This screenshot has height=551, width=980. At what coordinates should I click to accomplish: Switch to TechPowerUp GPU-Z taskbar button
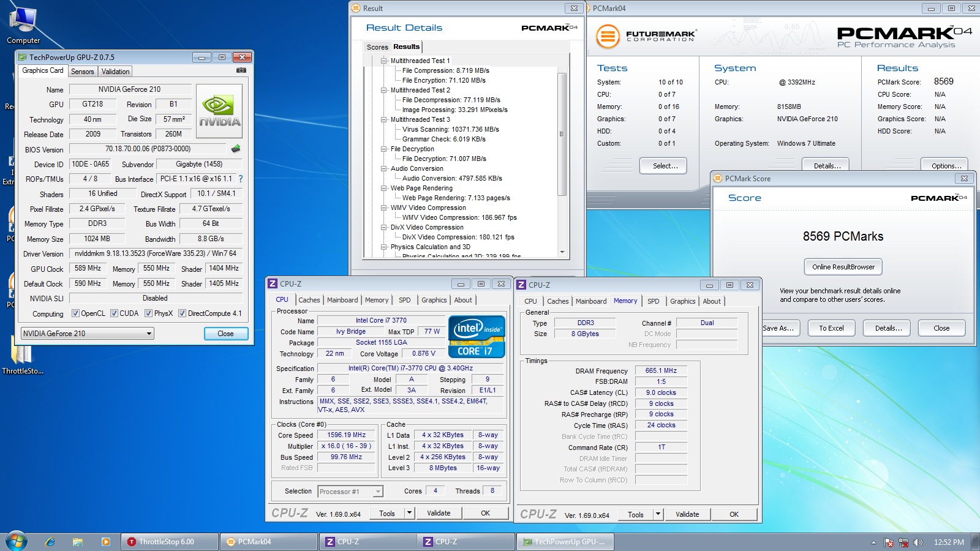tap(565, 542)
